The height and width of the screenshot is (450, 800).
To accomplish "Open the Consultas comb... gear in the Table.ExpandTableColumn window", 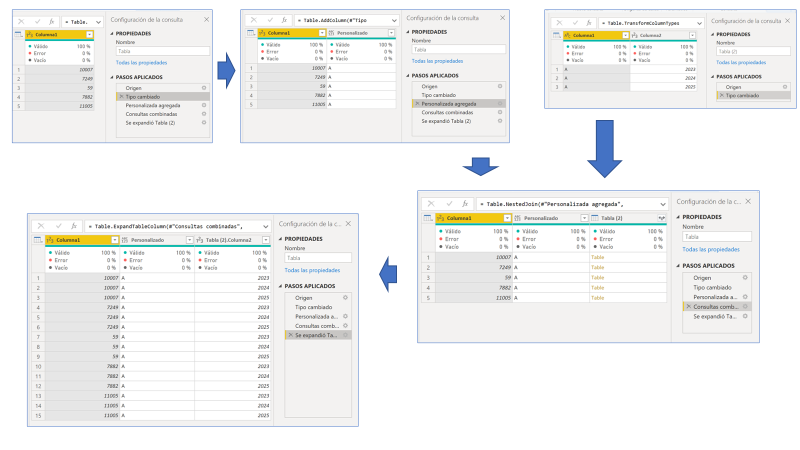I will click(345, 326).
